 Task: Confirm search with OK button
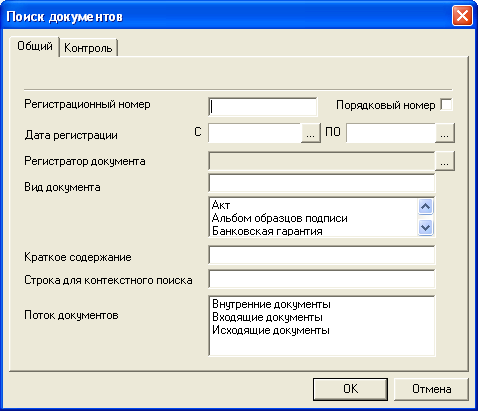point(350,389)
